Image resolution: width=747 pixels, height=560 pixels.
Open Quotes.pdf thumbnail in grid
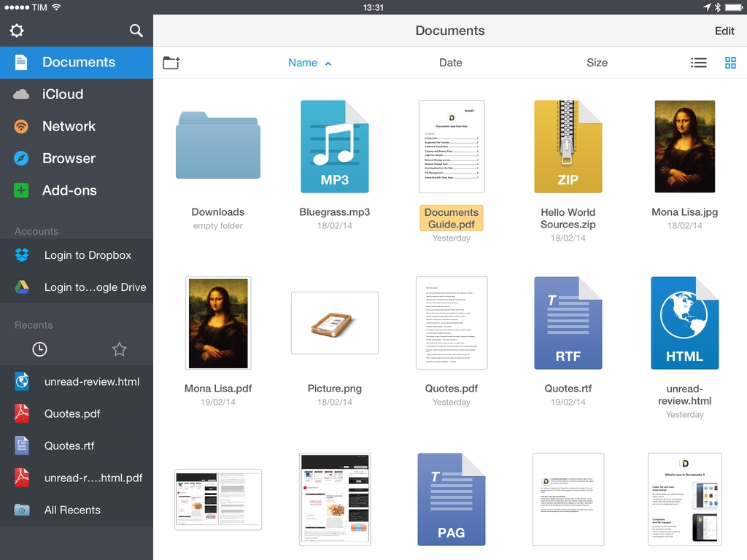tap(452, 323)
